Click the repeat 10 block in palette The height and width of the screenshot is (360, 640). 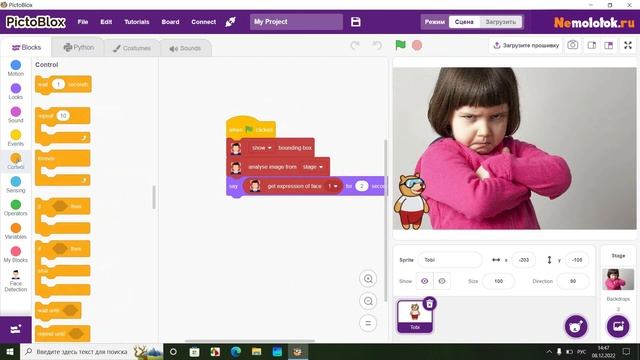[63, 126]
